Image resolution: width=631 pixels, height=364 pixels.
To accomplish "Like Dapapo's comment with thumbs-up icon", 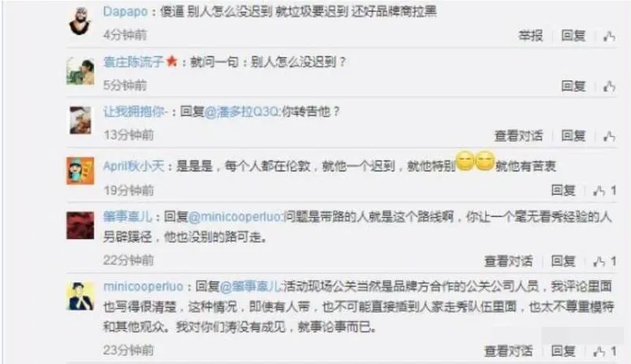I will tap(609, 36).
